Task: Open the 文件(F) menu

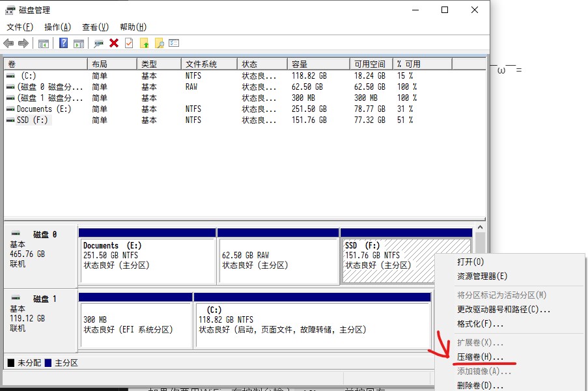Action: (20, 27)
